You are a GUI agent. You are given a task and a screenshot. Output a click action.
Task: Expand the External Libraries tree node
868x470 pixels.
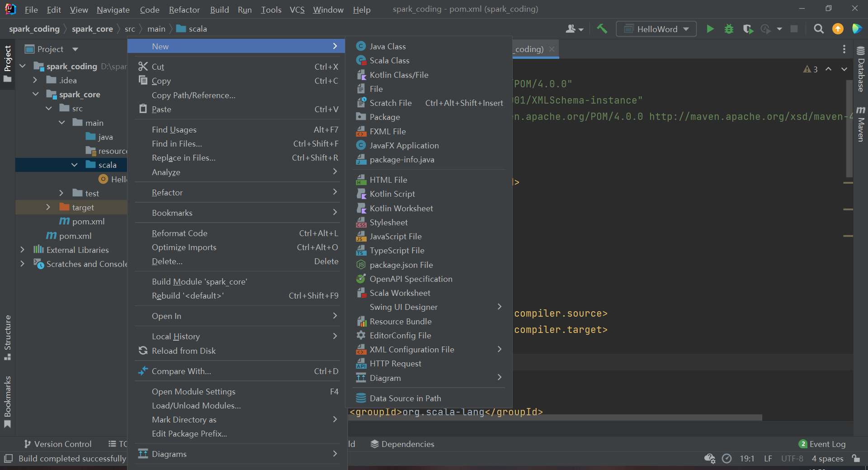23,250
